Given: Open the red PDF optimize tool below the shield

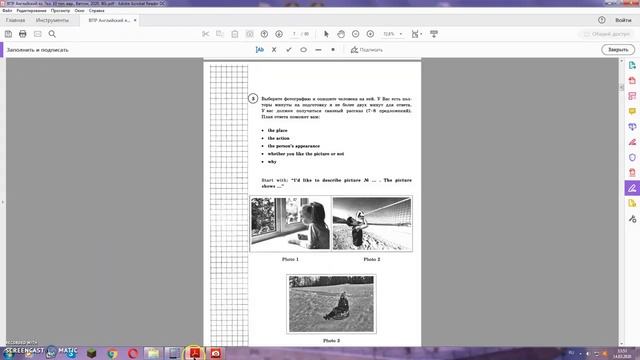Looking at the screenshot, I should pos(632,173).
